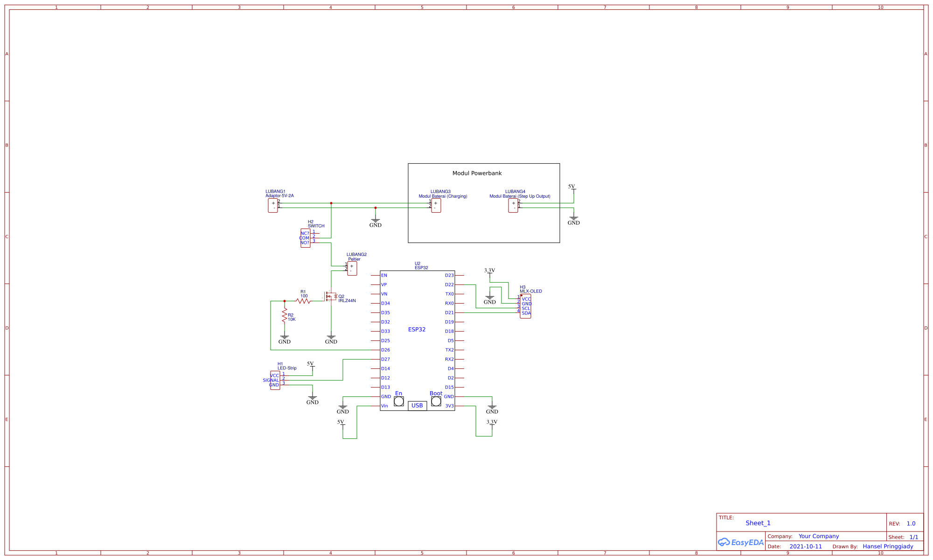The width and height of the screenshot is (933, 560).
Task: Click the Your Company field
Action: point(818,536)
